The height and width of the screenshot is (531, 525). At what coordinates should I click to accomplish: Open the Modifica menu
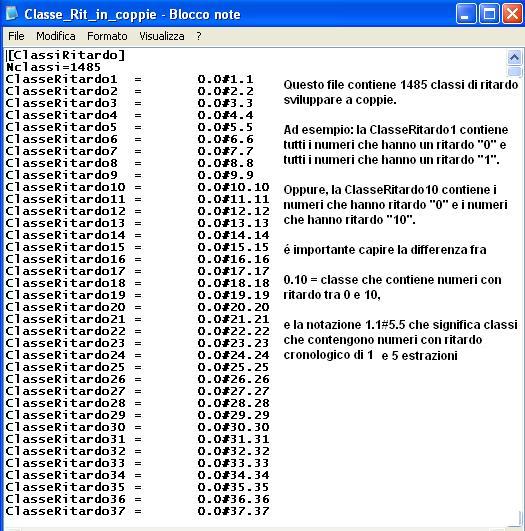pos(56,36)
